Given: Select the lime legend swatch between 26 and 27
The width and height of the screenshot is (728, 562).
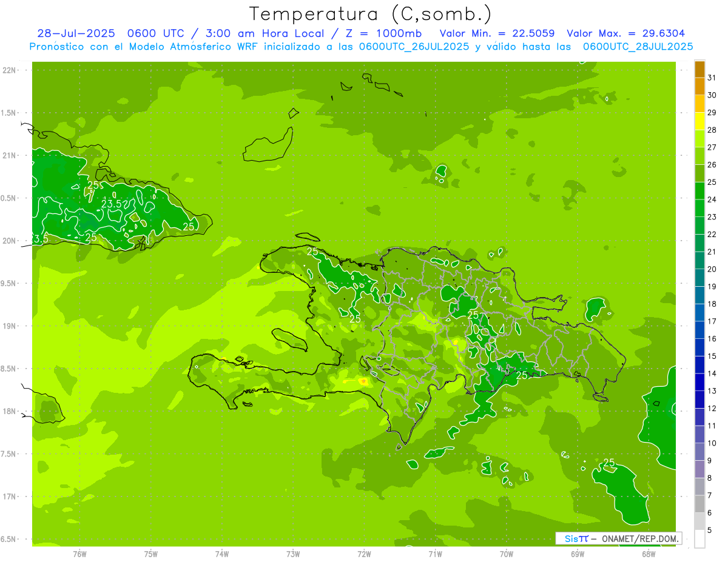Looking at the screenshot, I should 699,156.
